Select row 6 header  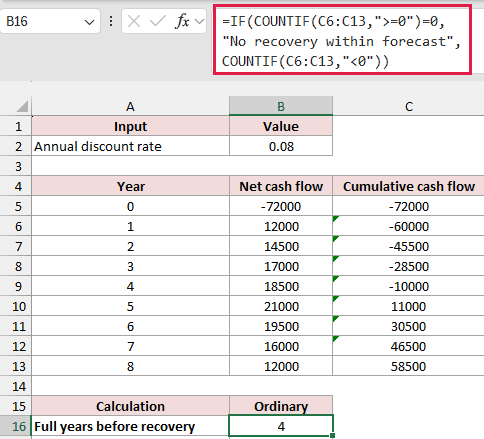click(x=16, y=226)
